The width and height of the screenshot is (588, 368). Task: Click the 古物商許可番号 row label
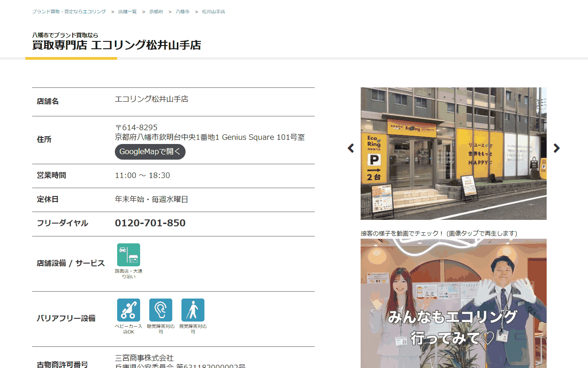[62, 364]
